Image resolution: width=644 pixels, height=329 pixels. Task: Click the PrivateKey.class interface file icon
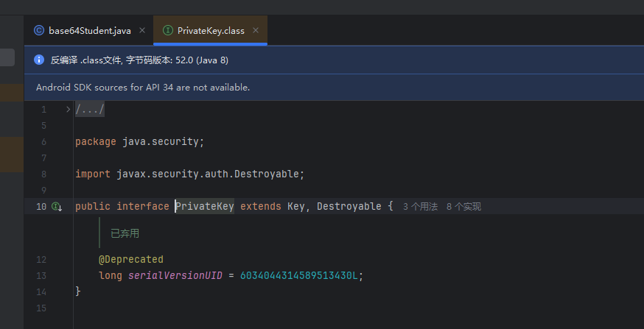(x=167, y=31)
